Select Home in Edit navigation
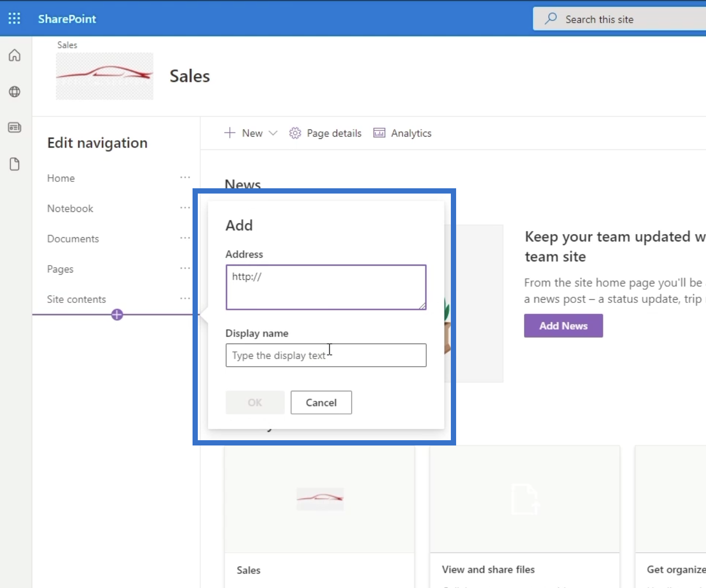This screenshot has width=706, height=588. 61,178
